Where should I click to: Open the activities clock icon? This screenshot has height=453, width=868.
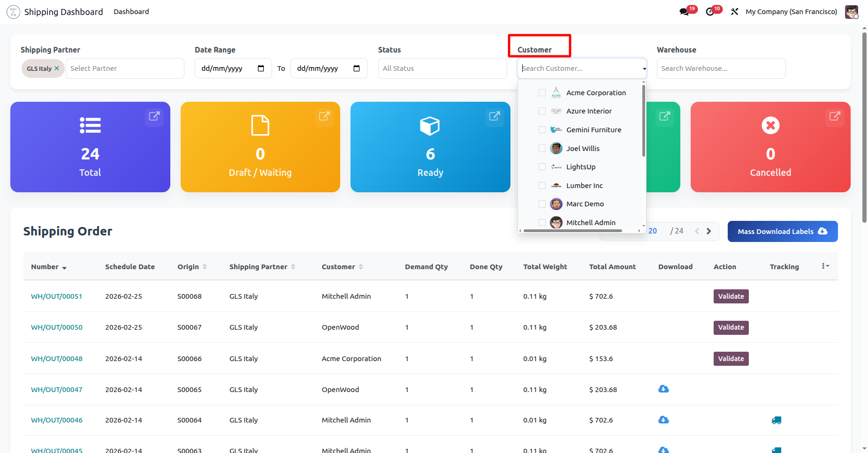[710, 12]
